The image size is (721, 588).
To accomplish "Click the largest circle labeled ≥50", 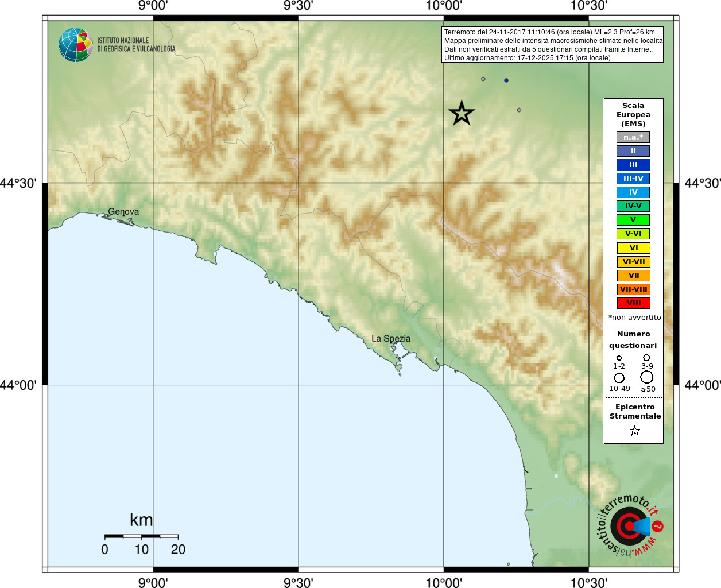I will pyautogui.click(x=647, y=377).
